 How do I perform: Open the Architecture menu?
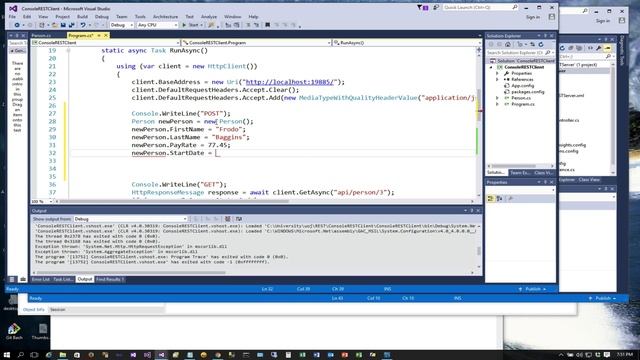pyautogui.click(x=165, y=17)
